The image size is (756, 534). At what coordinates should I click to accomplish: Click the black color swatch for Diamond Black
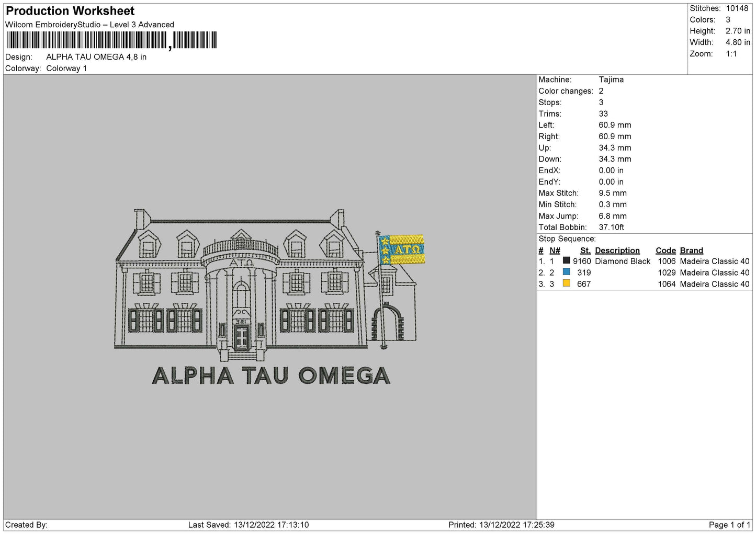pos(566,260)
